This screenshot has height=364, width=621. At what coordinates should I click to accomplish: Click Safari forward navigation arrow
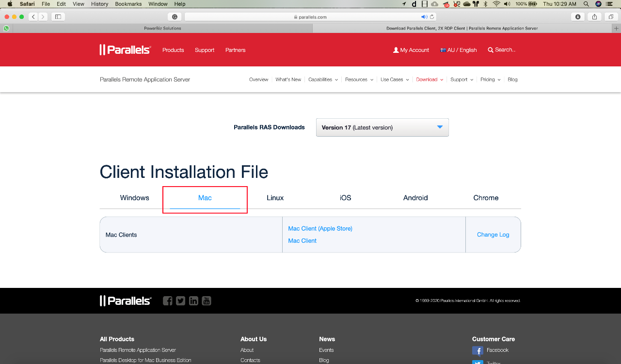click(43, 16)
